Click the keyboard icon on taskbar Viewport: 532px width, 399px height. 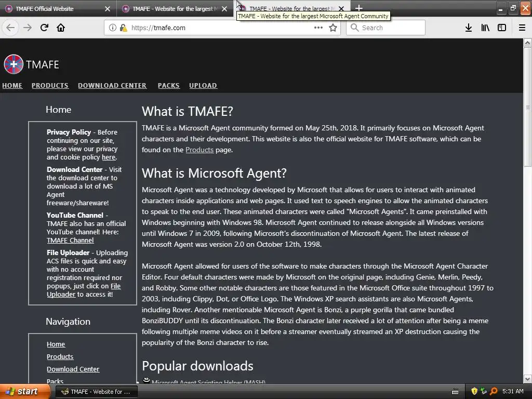[x=455, y=392]
